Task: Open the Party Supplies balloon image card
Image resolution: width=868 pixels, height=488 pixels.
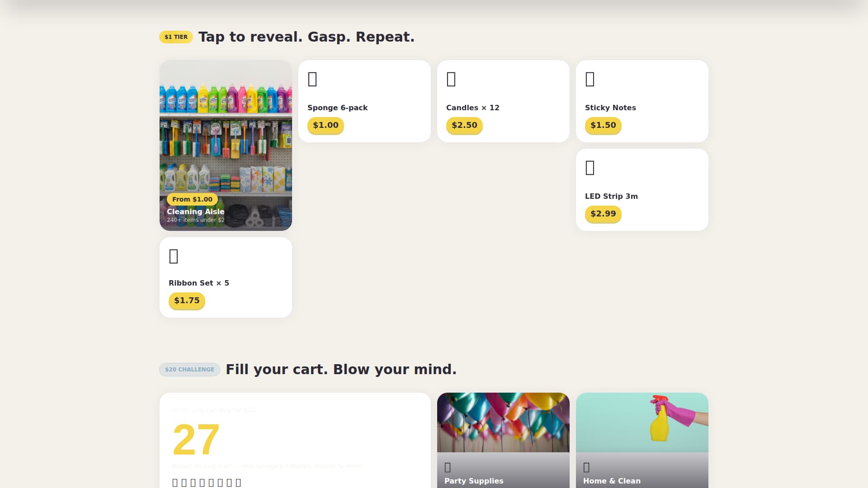Action: pos(503,440)
